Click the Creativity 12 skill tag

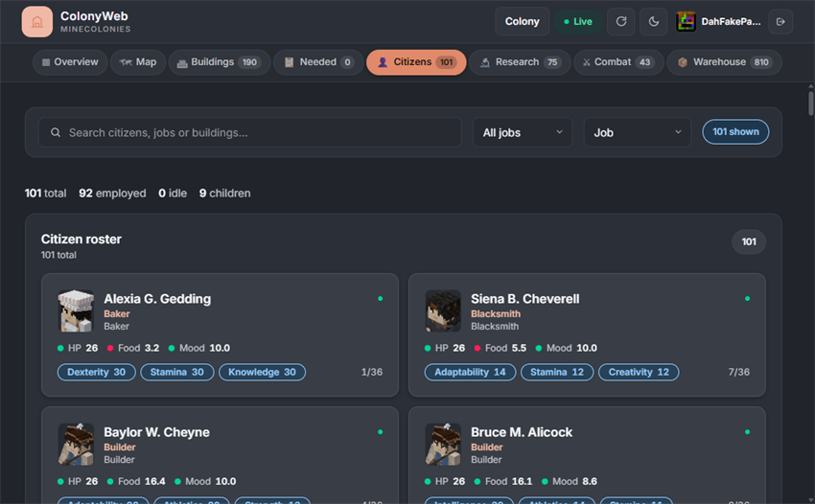point(639,372)
